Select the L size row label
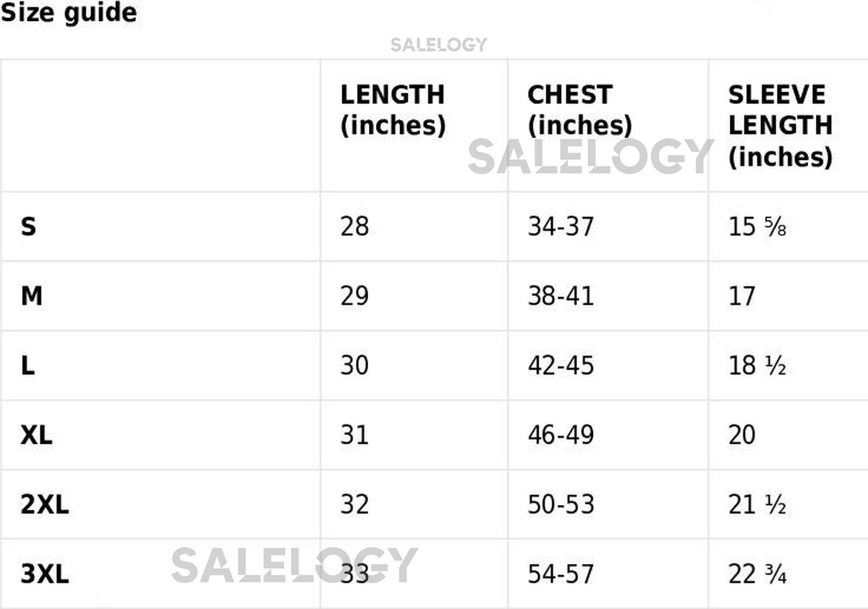The width and height of the screenshot is (868, 609). point(27,365)
